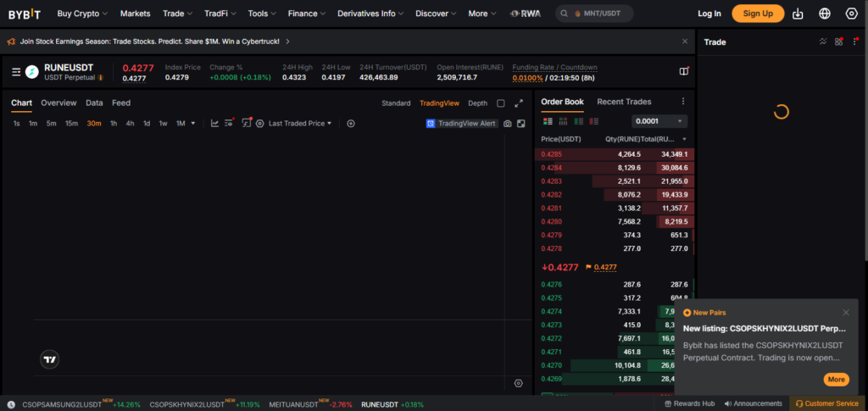Viewport: 868px width, 411px height.
Task: Open the chart display settings eye-list icon
Action: pyautogui.click(x=229, y=124)
